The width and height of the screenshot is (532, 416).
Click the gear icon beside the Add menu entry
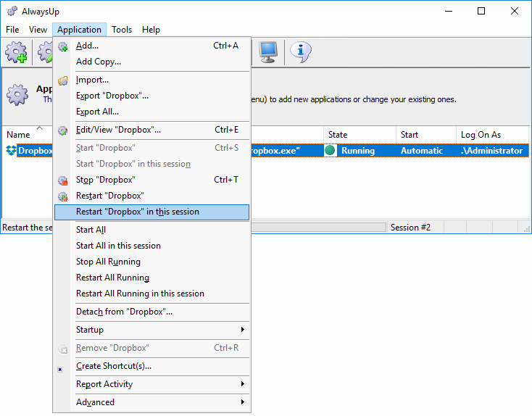(x=63, y=46)
